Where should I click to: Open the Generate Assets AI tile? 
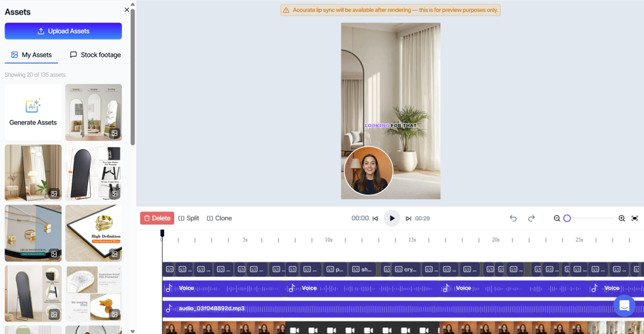tap(33, 112)
